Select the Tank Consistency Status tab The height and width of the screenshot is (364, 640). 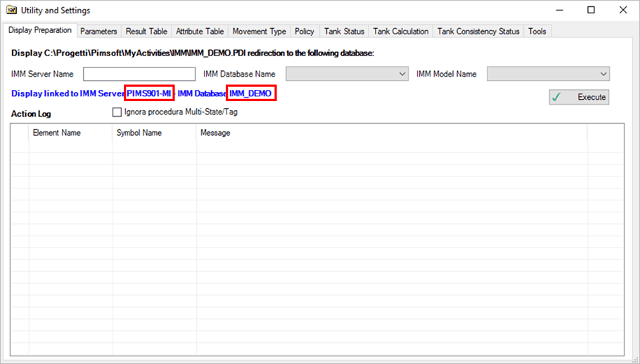(478, 32)
